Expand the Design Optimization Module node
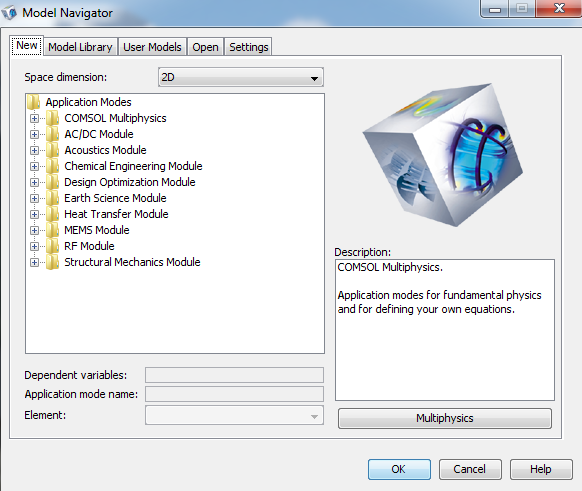Screen dimensions: 582x491 (34, 182)
